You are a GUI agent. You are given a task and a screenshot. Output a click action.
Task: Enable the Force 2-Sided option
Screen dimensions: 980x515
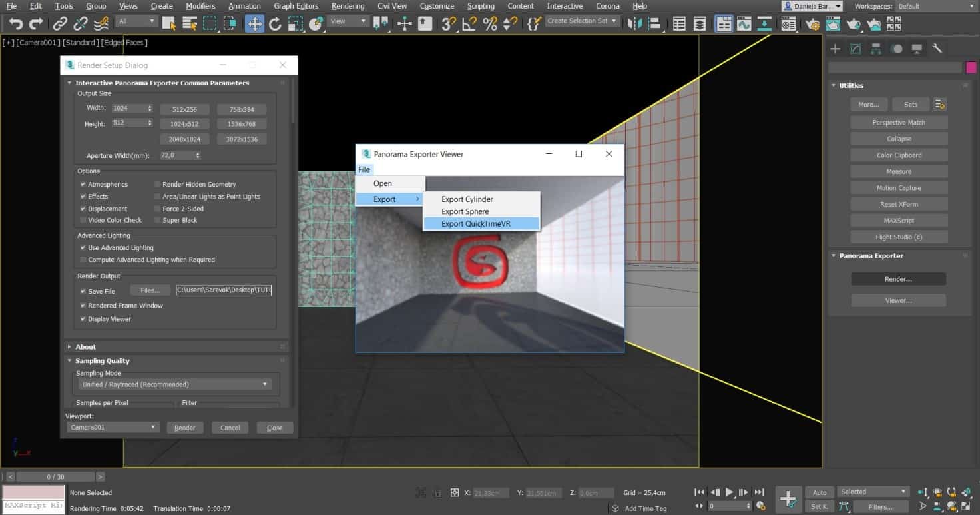point(158,209)
